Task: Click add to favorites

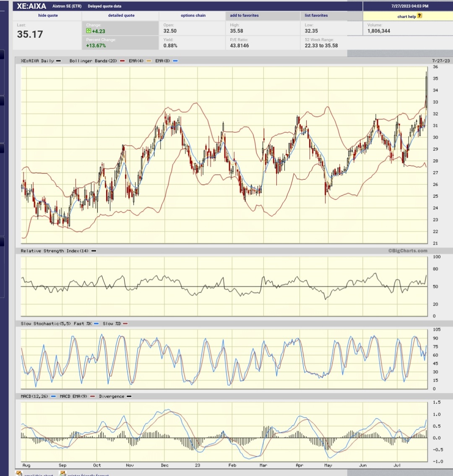Action: pyautogui.click(x=245, y=16)
